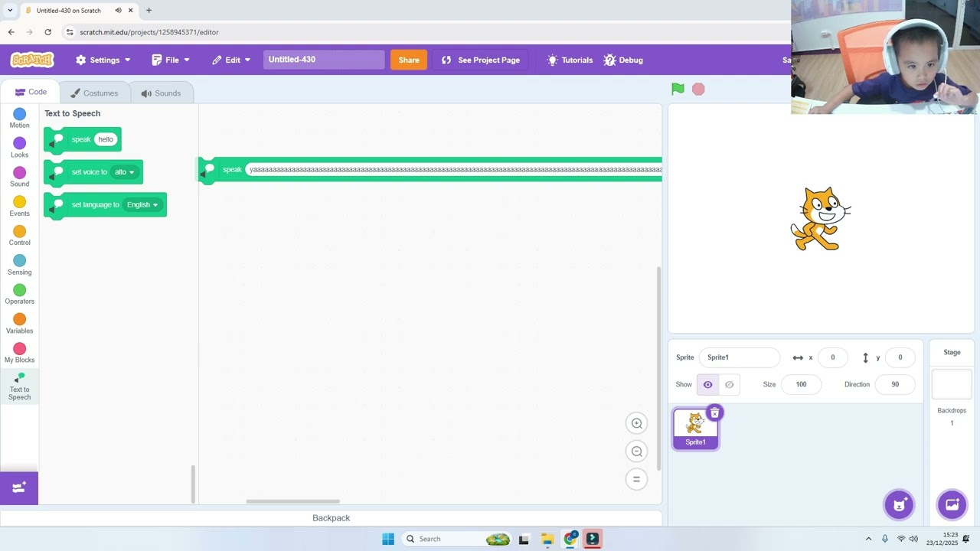This screenshot has height=551, width=980.
Task: Open the Choose a Backdrop button
Action: [952, 504]
